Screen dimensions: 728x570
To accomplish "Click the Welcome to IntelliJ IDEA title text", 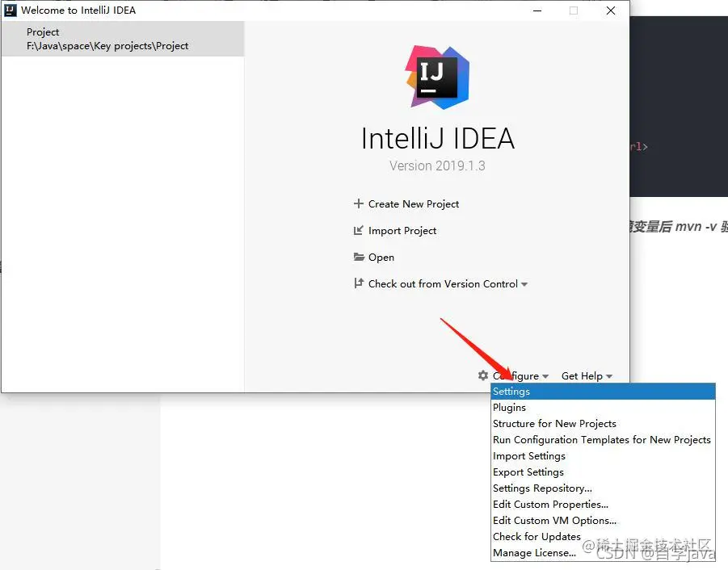I will coord(78,10).
